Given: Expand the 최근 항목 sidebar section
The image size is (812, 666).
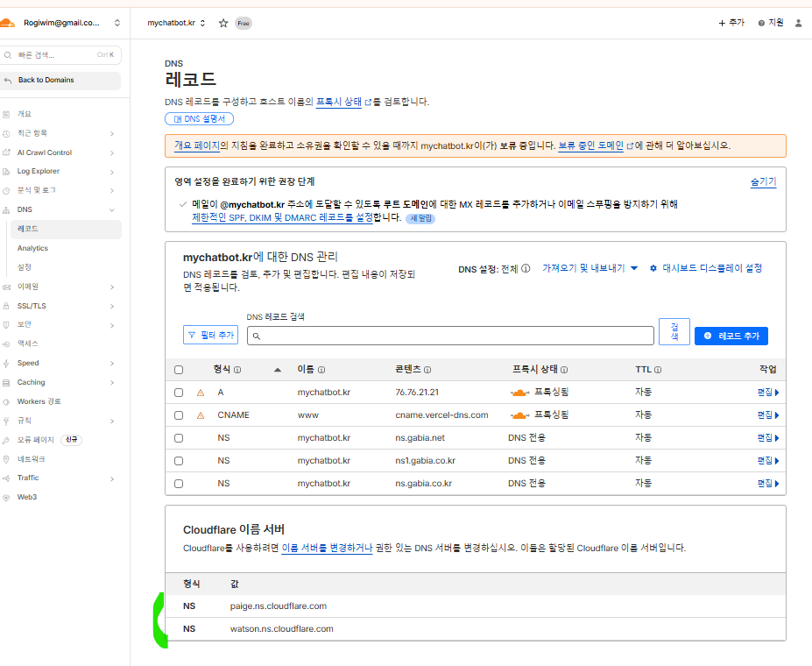Looking at the screenshot, I should tap(112, 133).
